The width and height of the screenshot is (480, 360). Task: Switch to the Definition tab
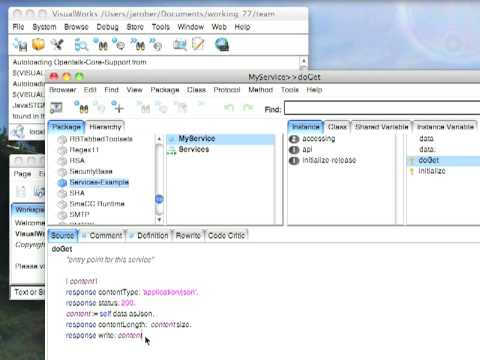[x=150, y=236]
